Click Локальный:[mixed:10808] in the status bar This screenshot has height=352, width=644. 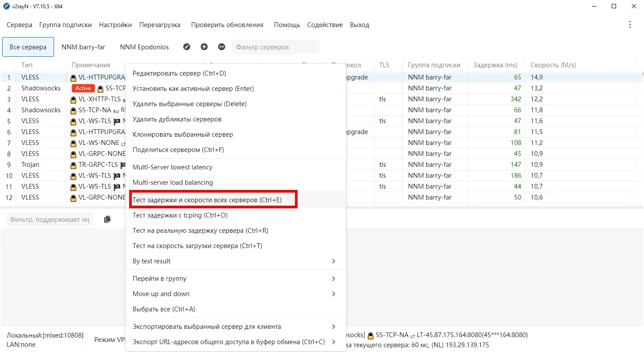(45, 335)
